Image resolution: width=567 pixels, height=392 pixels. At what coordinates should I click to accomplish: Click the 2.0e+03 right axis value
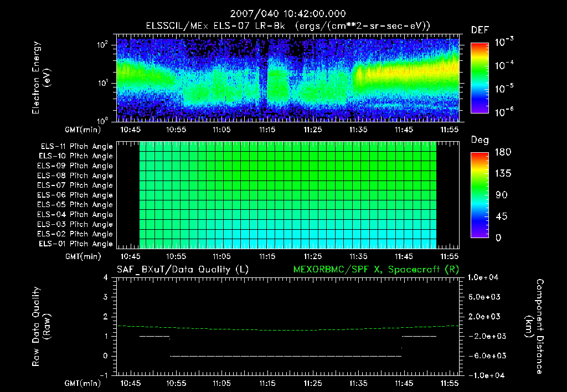pyautogui.click(x=484, y=316)
